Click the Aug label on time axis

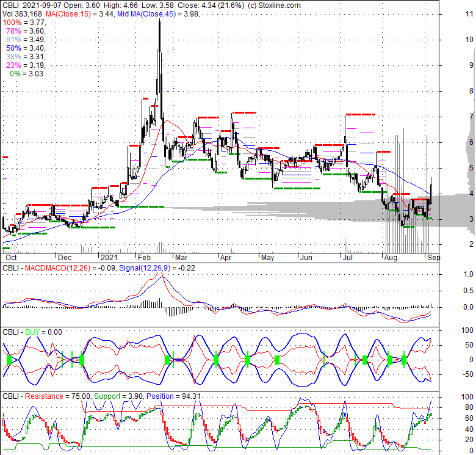coord(391,258)
